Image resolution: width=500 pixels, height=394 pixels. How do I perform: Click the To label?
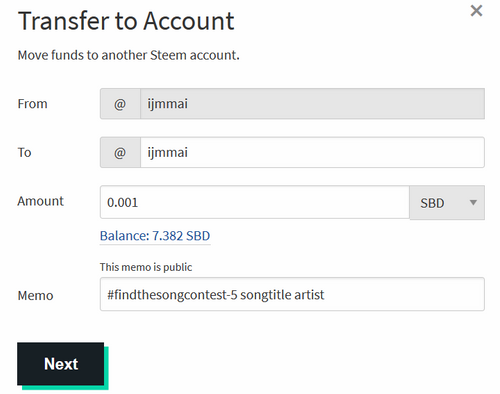tap(24, 153)
